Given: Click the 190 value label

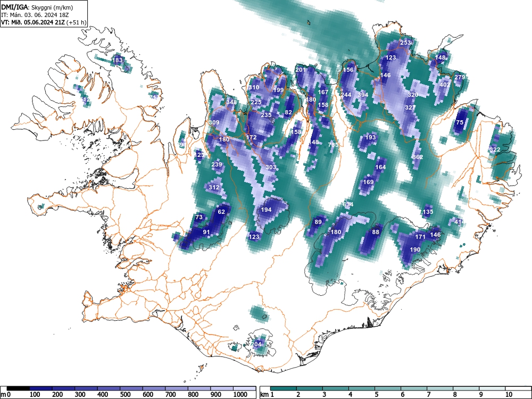Looking at the screenshot, I should 415,250.
